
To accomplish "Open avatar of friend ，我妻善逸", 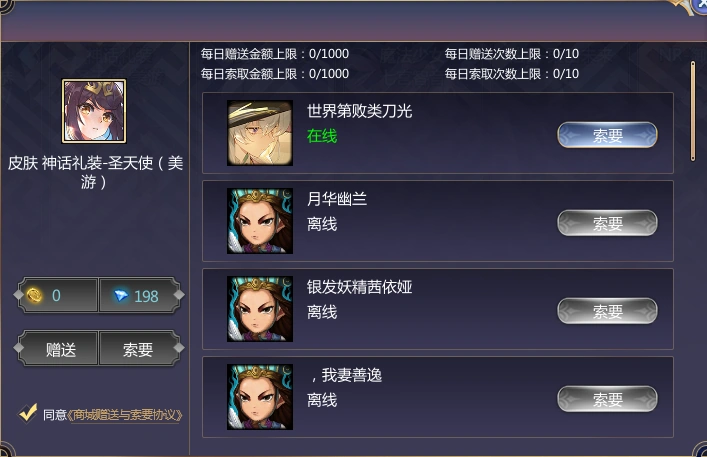I will [260, 397].
